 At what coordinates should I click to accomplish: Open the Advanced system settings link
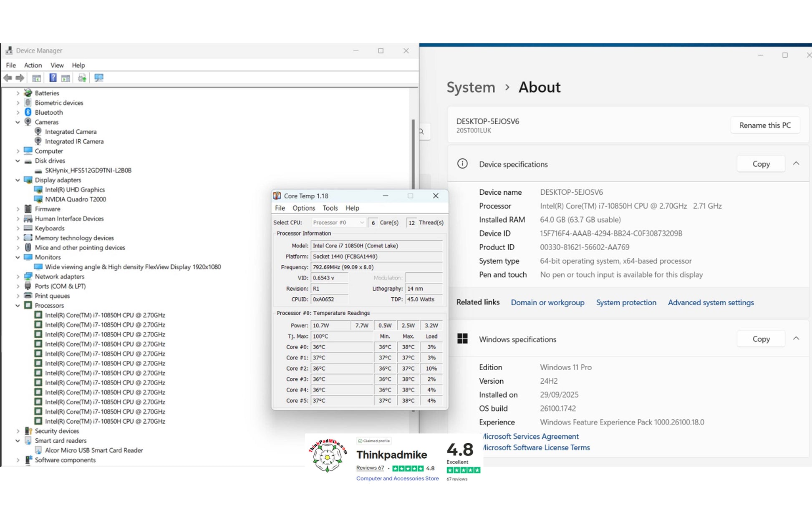pos(711,302)
